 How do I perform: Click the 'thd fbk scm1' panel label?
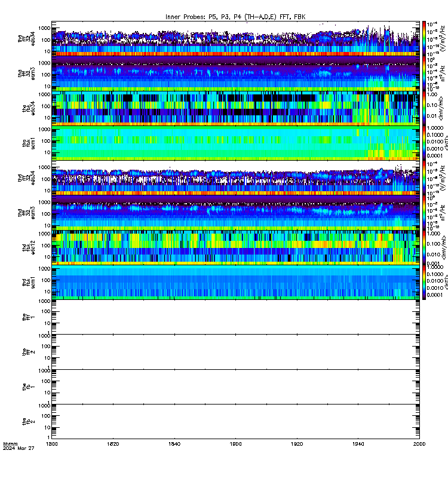pyautogui.click(x=29, y=283)
